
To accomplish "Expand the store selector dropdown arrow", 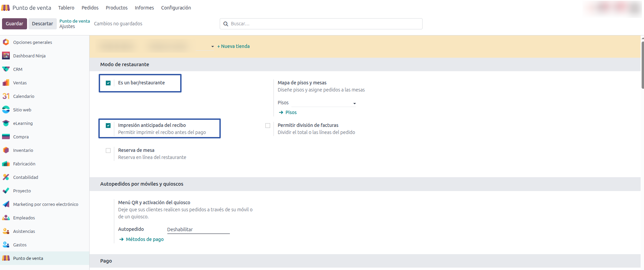I will 213,47.
